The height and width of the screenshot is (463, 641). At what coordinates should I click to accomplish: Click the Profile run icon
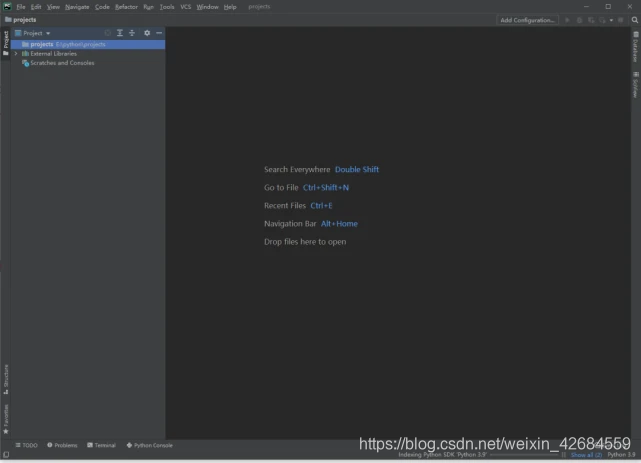[x=603, y=20]
